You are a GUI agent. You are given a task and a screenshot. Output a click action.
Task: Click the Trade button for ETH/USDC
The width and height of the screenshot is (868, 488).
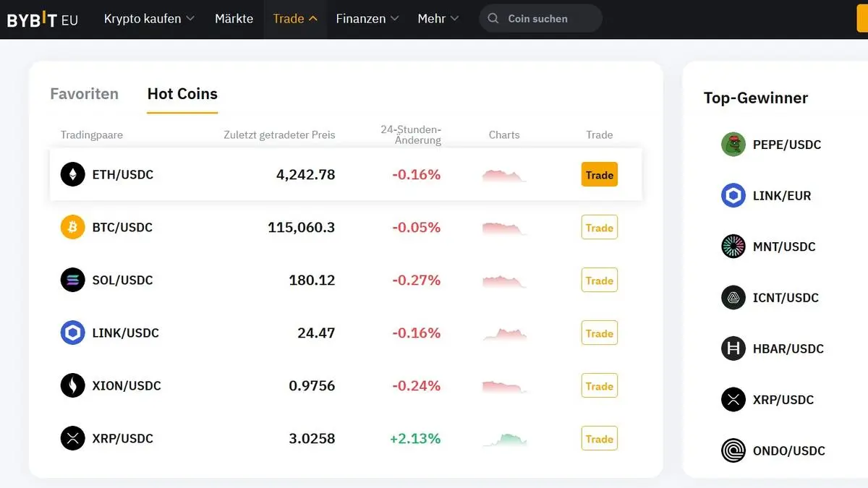(599, 174)
